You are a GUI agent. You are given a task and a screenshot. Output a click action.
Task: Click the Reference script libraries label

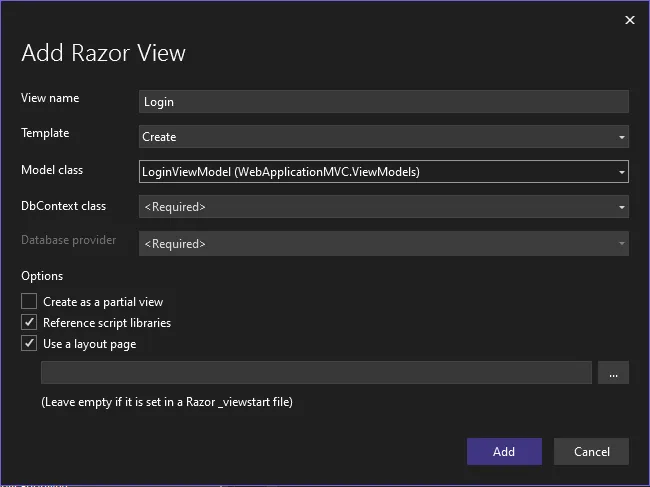107,323
